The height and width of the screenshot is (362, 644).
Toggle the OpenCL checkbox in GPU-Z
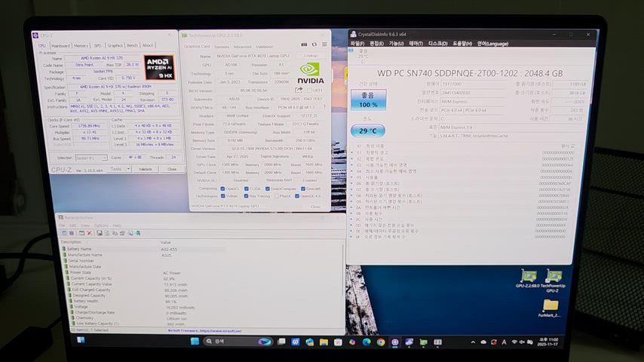click(222, 189)
